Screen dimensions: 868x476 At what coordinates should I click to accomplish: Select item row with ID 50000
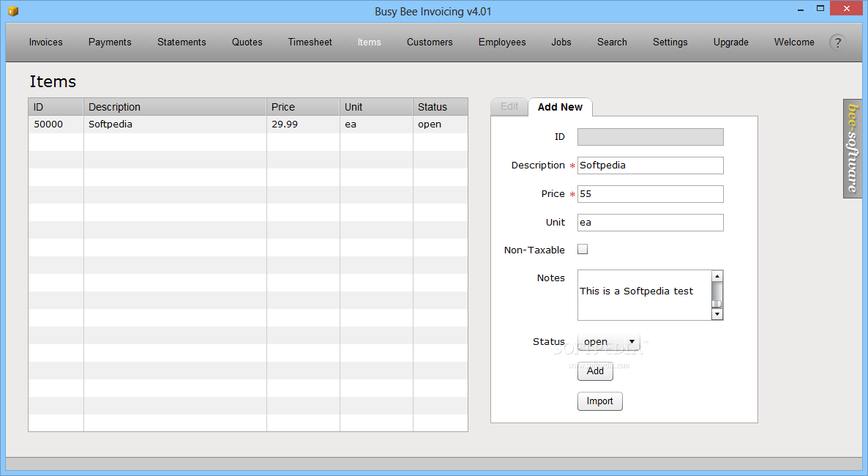click(x=248, y=124)
